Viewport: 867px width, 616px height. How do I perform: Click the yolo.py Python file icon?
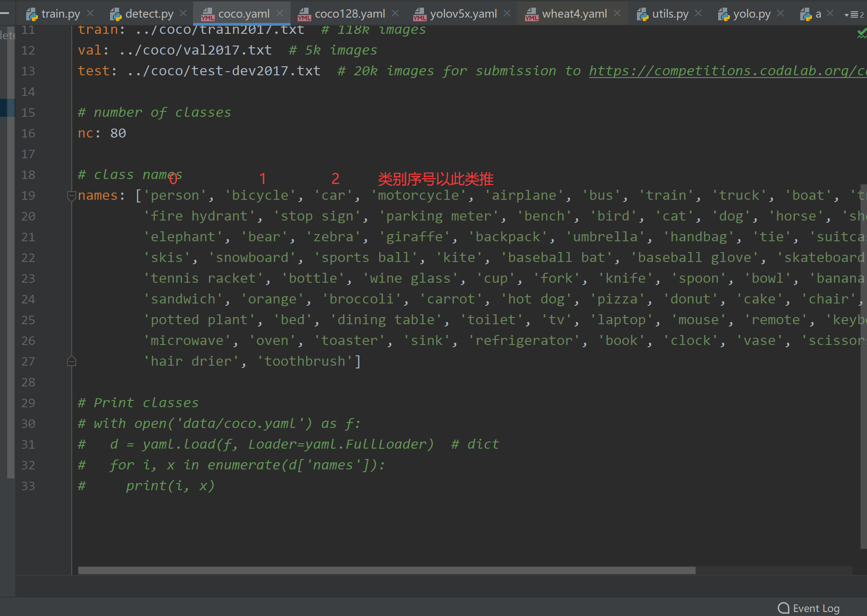click(x=724, y=14)
